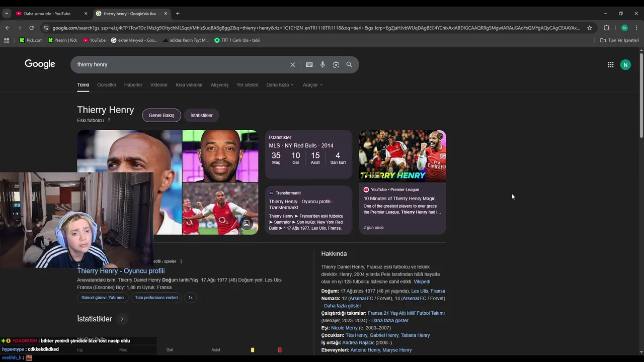Open Chrome profile N in toolbar
The image size is (644, 362).
[x=624, y=28]
